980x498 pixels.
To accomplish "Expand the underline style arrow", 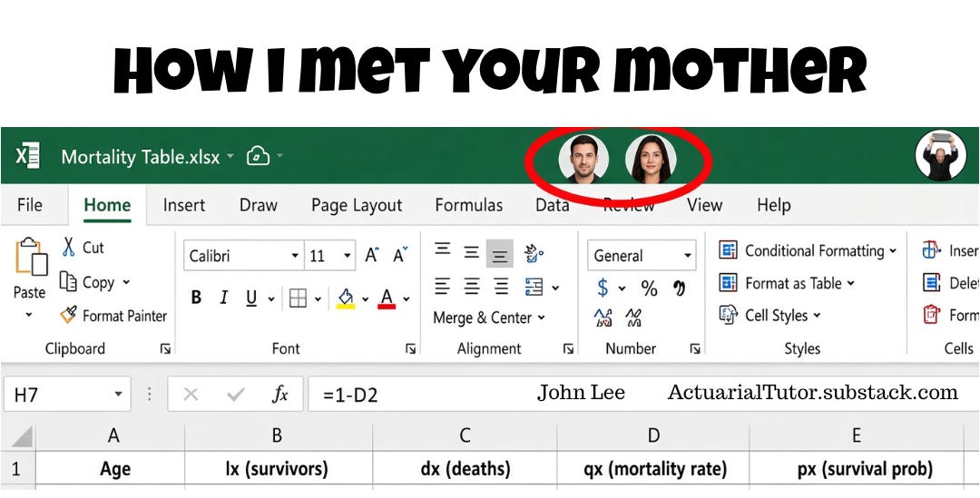I will pyautogui.click(x=271, y=299).
